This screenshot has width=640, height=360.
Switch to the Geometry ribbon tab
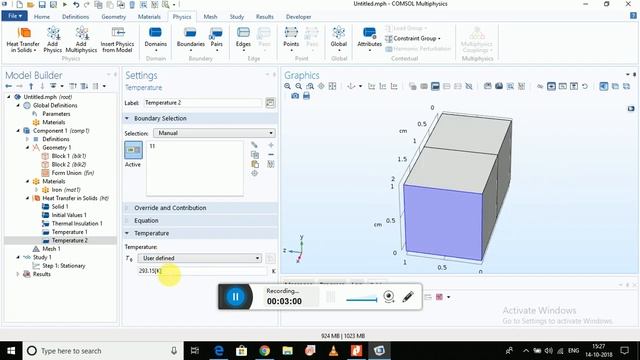(113, 17)
